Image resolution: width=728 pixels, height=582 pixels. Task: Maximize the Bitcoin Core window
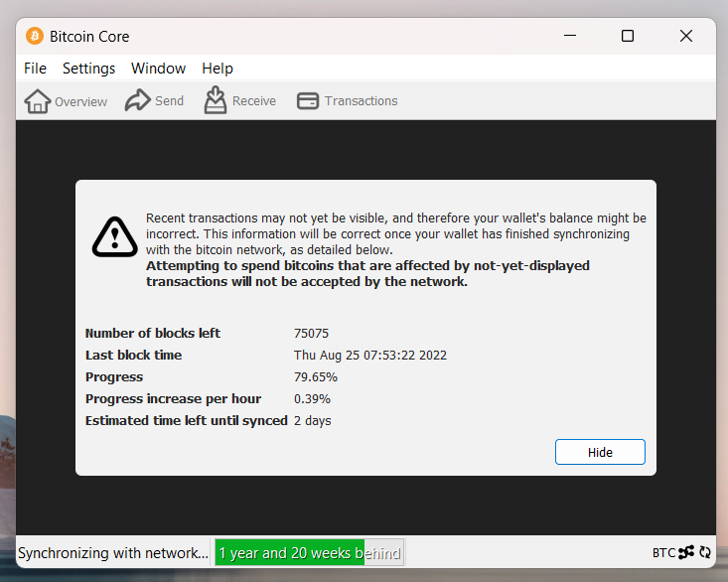click(x=628, y=36)
